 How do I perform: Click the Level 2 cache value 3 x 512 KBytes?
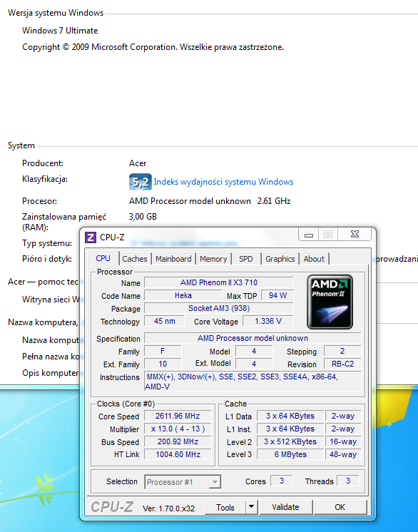click(290, 441)
